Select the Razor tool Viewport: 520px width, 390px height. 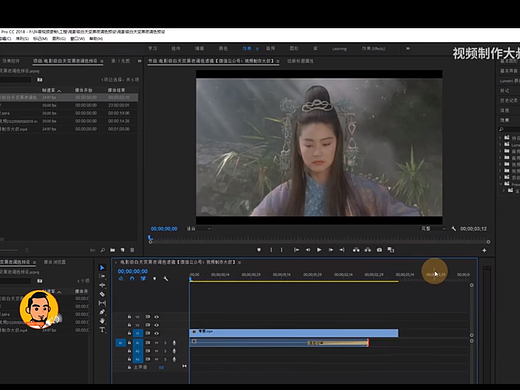point(102,294)
